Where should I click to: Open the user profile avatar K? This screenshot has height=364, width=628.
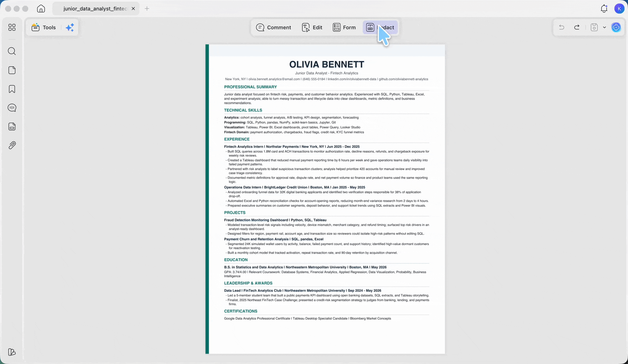[619, 9]
